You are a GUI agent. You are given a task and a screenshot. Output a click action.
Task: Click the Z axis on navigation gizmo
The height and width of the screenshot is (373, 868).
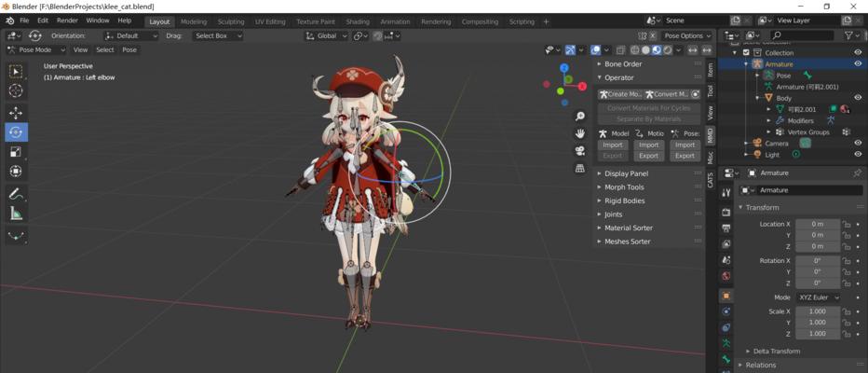(x=564, y=68)
